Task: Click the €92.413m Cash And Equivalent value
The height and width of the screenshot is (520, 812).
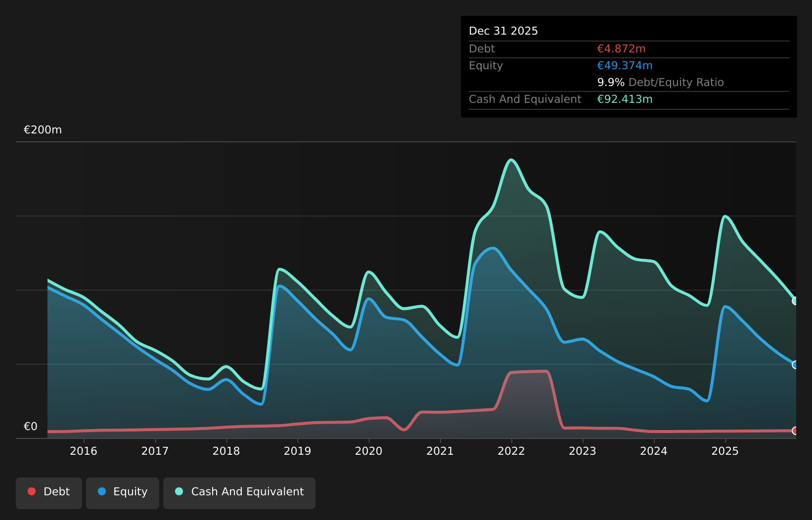Action: (x=625, y=99)
